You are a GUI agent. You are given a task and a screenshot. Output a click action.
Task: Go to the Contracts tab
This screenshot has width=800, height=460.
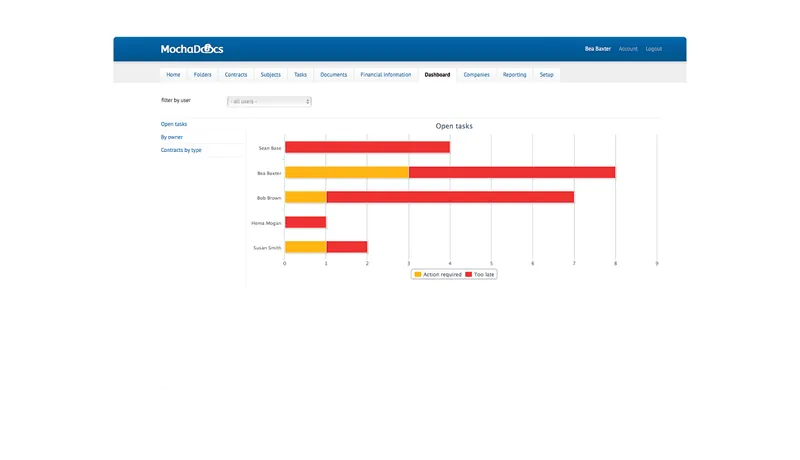click(236, 74)
